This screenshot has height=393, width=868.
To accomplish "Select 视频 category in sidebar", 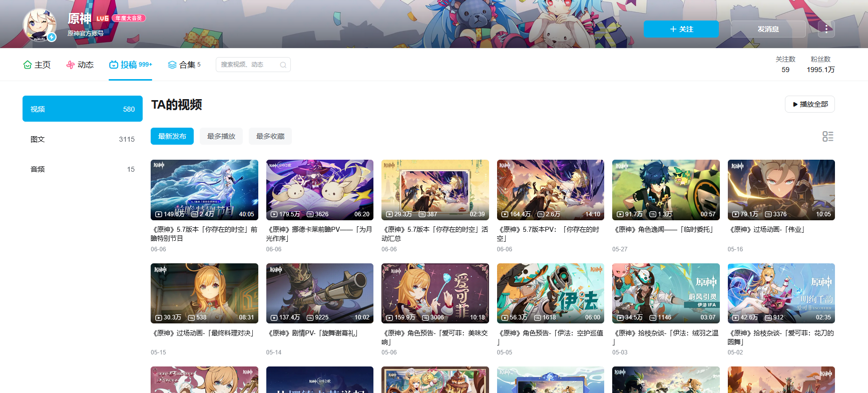I will click(83, 109).
